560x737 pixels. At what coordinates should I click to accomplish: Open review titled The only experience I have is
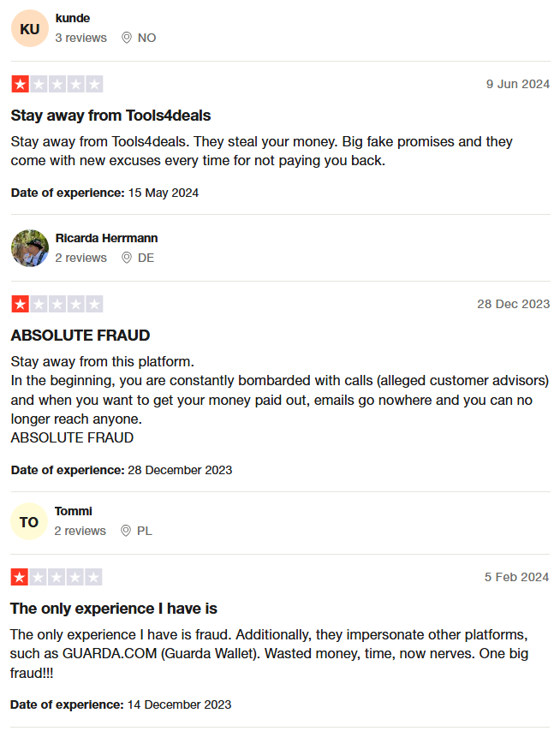pos(113,609)
